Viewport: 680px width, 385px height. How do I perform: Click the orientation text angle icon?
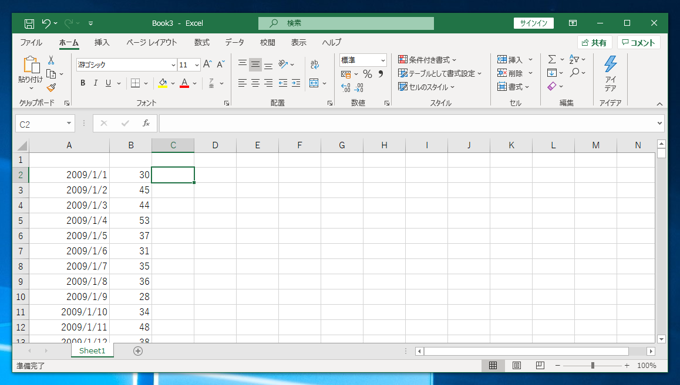click(x=283, y=64)
